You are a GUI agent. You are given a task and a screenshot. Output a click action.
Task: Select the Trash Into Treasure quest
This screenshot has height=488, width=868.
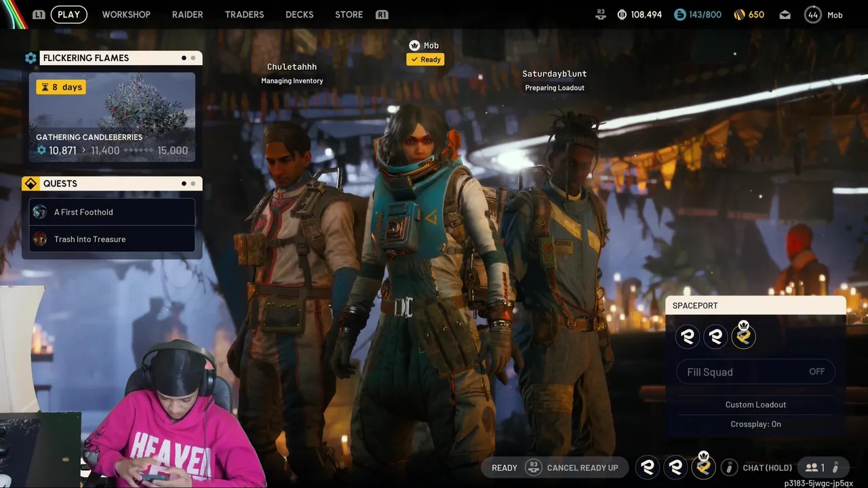[x=112, y=239]
